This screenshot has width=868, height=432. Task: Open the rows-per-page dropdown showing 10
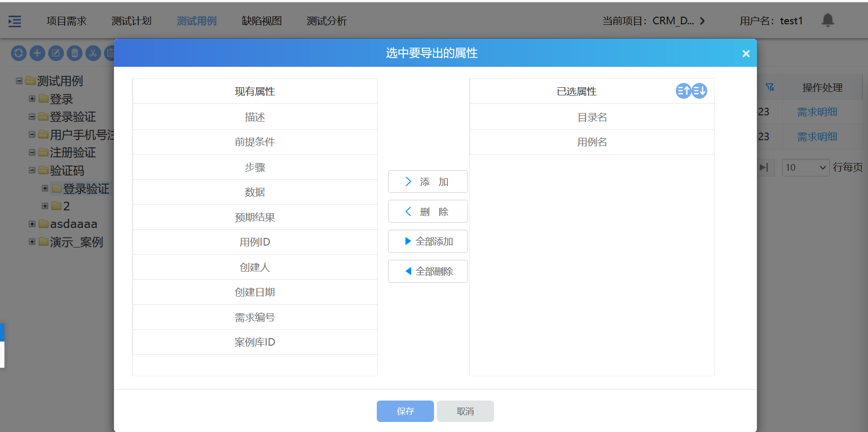[x=806, y=167]
